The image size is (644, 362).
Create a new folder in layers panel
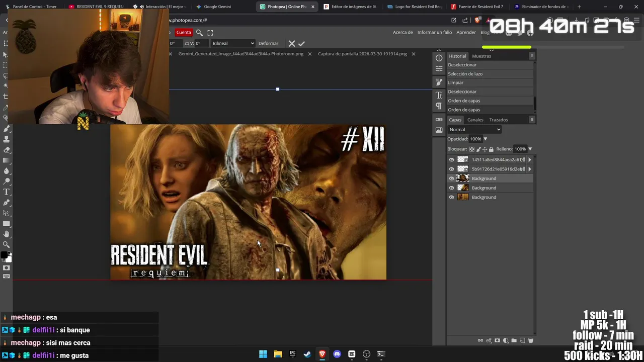click(x=514, y=340)
